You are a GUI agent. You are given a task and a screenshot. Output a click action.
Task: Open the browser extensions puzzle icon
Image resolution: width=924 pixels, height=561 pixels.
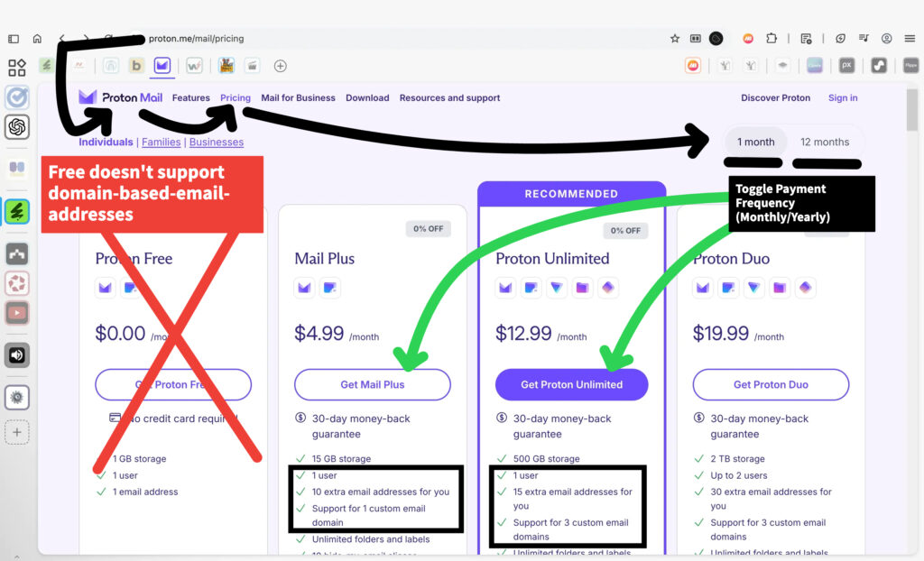click(x=772, y=39)
